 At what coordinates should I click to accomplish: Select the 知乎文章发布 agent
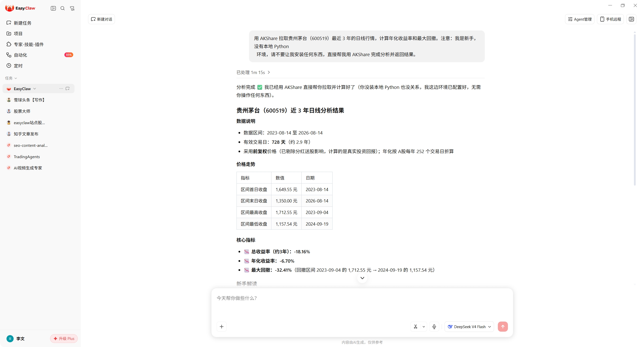coord(38,134)
